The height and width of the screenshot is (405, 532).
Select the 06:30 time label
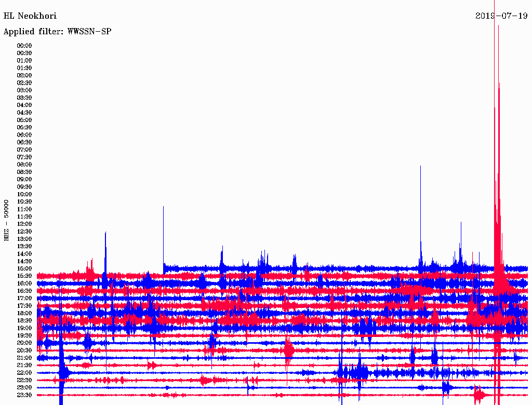[x=24, y=142]
